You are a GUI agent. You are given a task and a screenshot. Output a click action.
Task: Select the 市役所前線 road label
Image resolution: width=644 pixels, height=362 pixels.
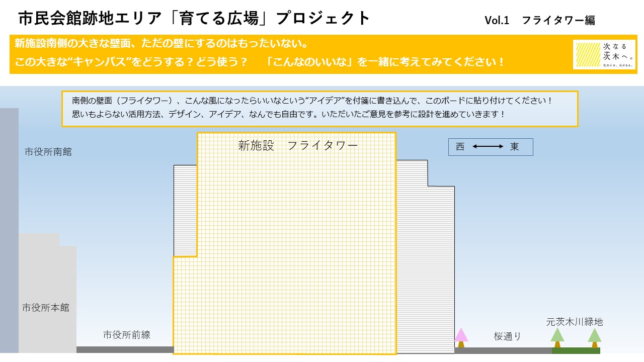pos(127,334)
